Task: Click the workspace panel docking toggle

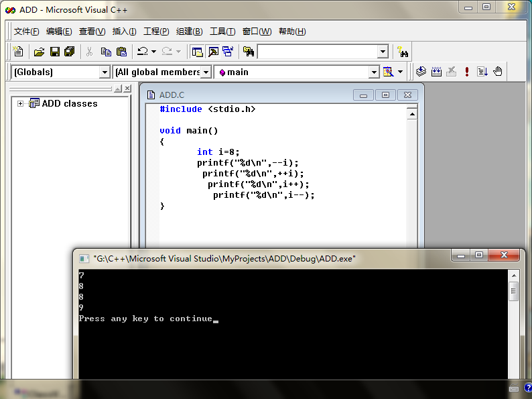Action: (118, 89)
